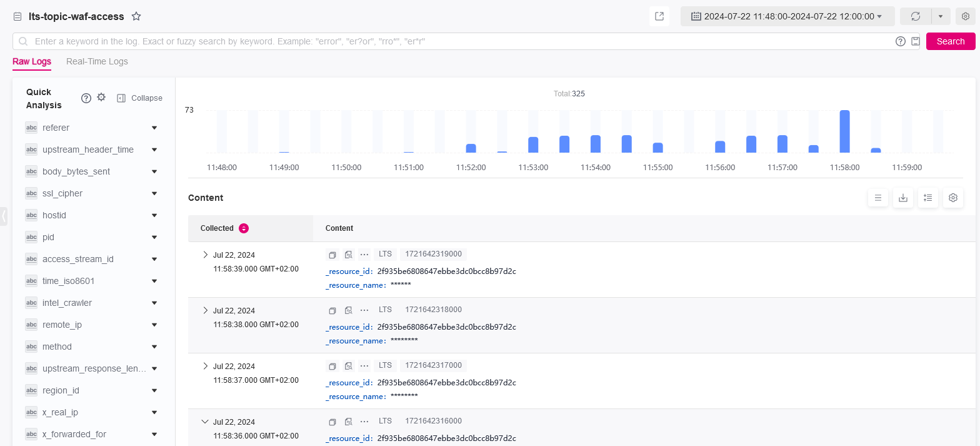Screen dimensions: 980x446
Task: Star the lts-topic-waf-access log stream
Action: [136, 16]
